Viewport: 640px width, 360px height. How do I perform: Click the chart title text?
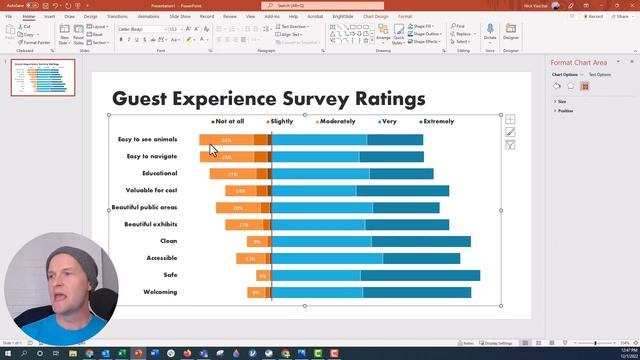click(x=269, y=98)
